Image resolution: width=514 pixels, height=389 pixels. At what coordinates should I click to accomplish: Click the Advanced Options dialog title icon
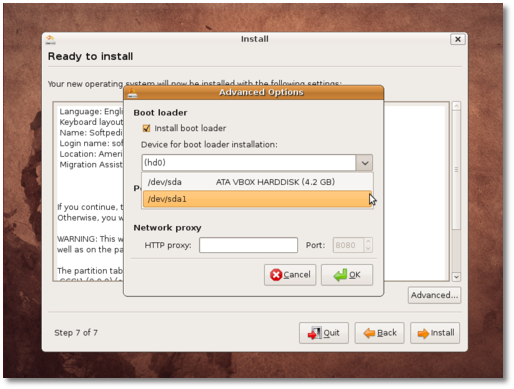tap(132, 93)
